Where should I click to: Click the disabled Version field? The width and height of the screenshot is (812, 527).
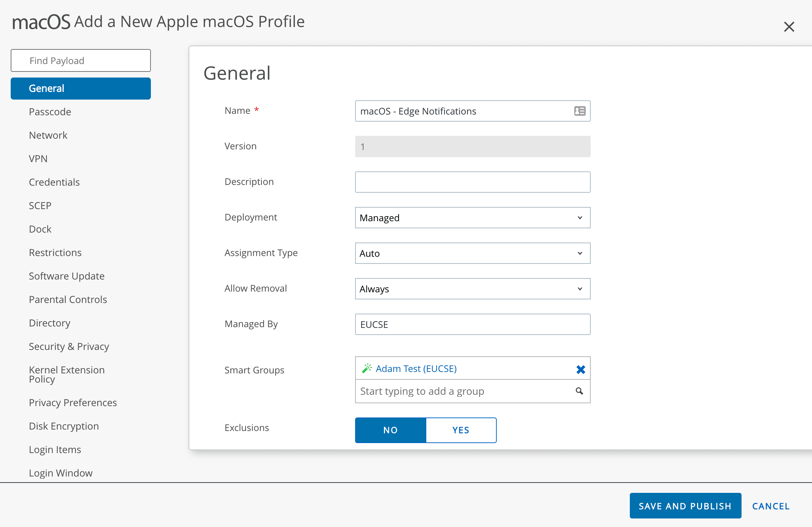point(473,147)
